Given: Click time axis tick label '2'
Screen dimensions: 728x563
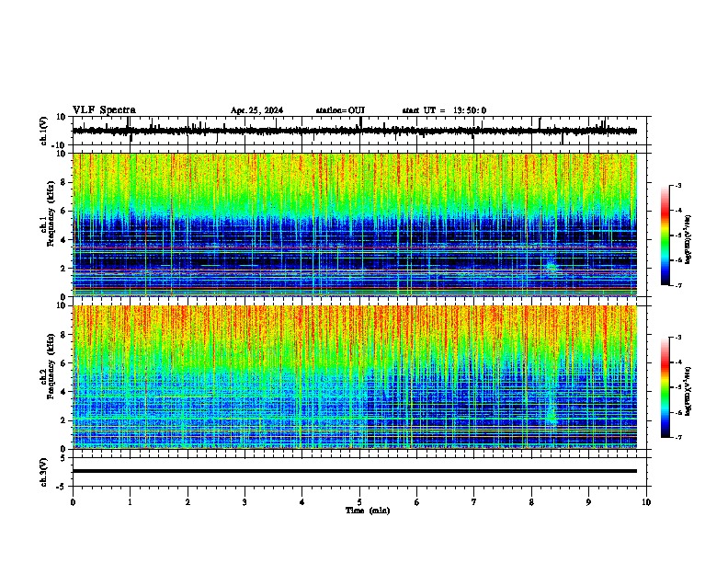Looking at the screenshot, I should coord(188,502).
